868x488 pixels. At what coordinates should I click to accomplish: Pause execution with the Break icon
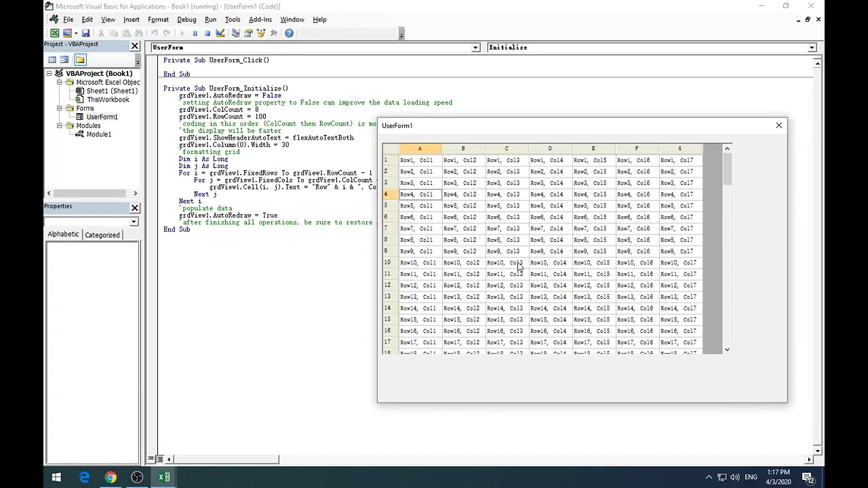pyautogui.click(x=195, y=33)
